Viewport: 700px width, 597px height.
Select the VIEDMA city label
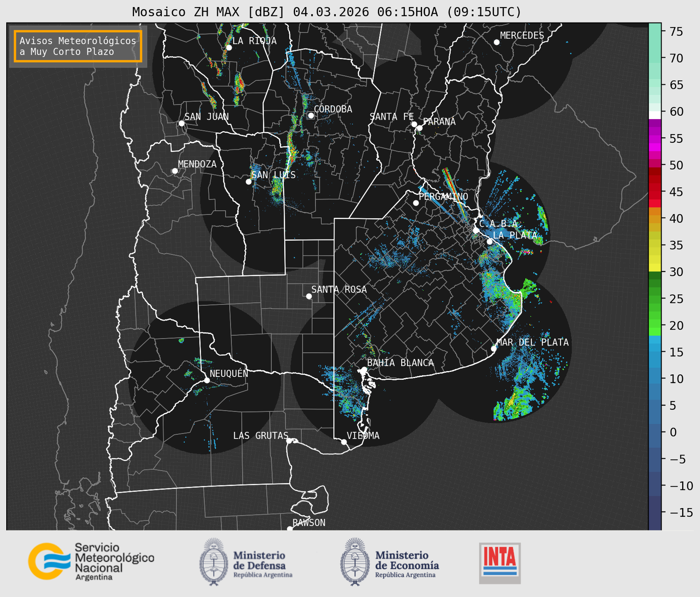tap(363, 436)
